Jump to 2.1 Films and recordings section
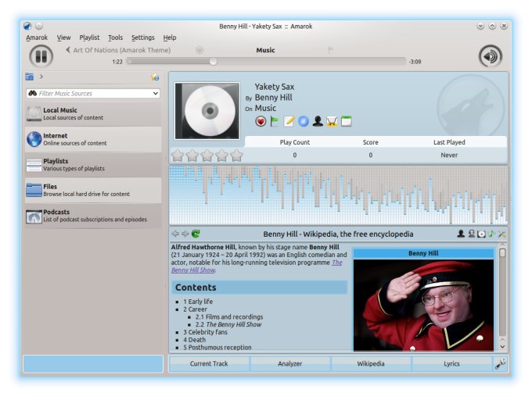The height and width of the screenshot is (397, 532). pos(229,317)
